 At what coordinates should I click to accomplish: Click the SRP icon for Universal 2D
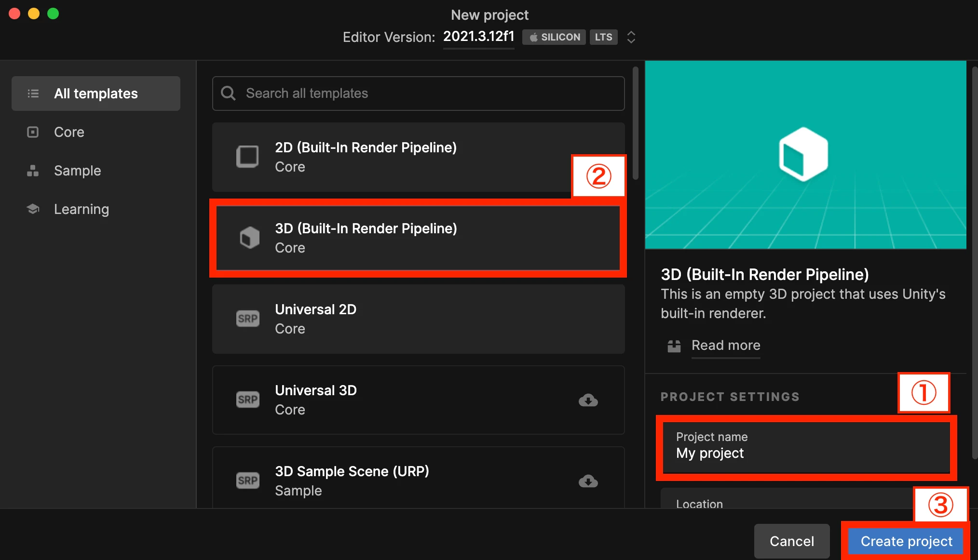coord(248,319)
